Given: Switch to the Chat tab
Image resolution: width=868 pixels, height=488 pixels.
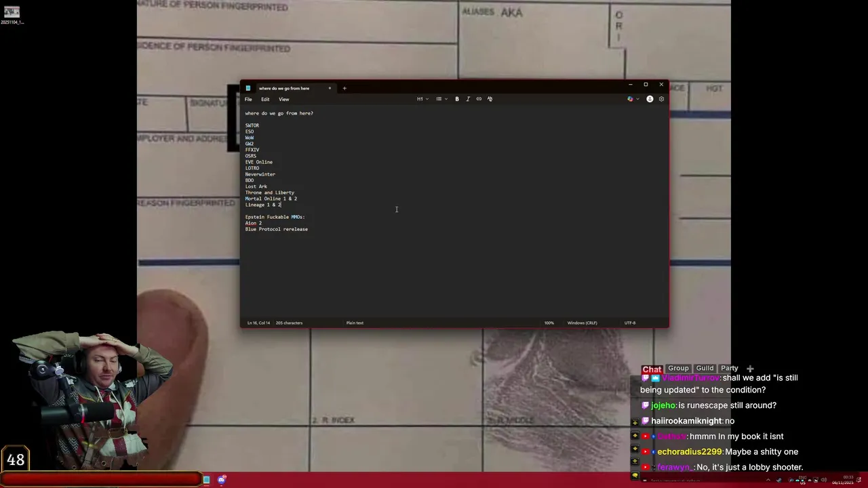Looking at the screenshot, I should [652, 369].
